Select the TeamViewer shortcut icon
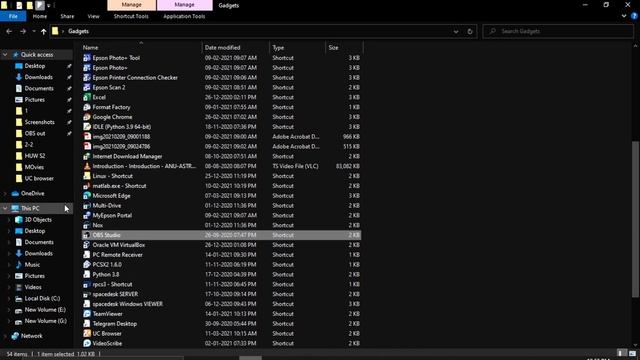 point(87,314)
